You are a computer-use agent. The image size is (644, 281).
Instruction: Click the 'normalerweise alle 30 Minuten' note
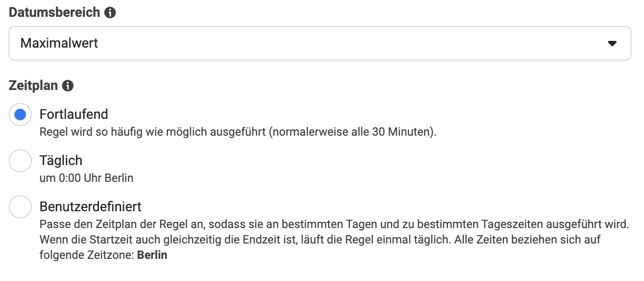pyautogui.click(x=353, y=132)
